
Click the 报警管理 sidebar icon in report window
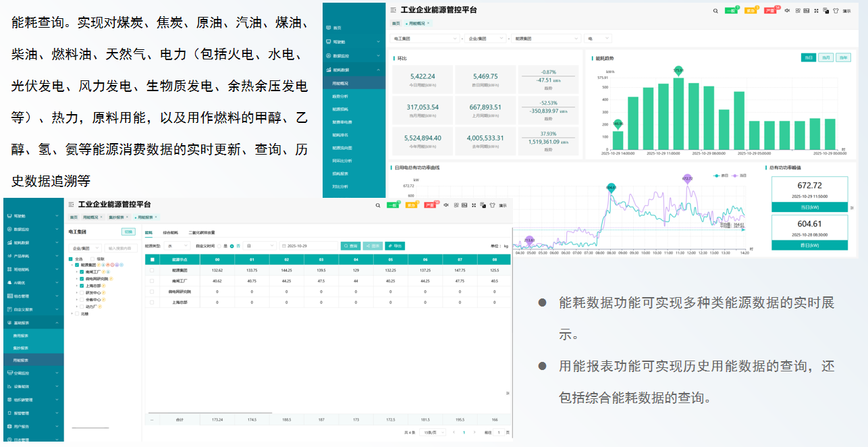(9, 413)
